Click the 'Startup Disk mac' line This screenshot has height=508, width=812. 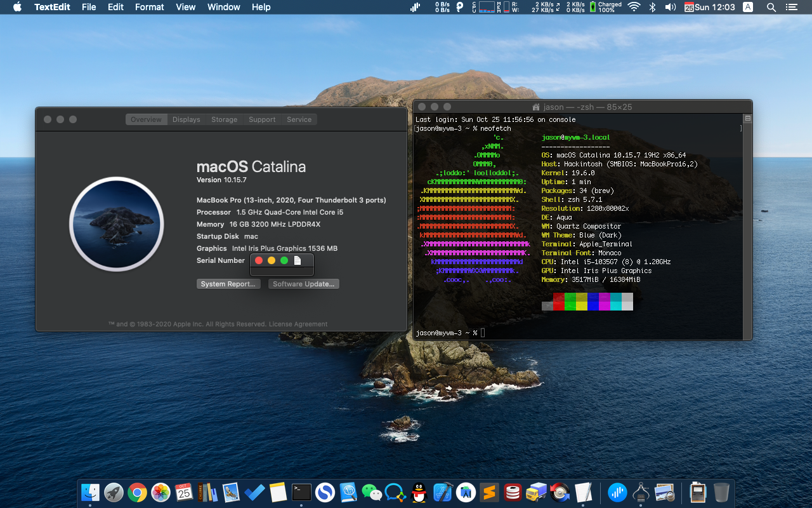coord(227,236)
